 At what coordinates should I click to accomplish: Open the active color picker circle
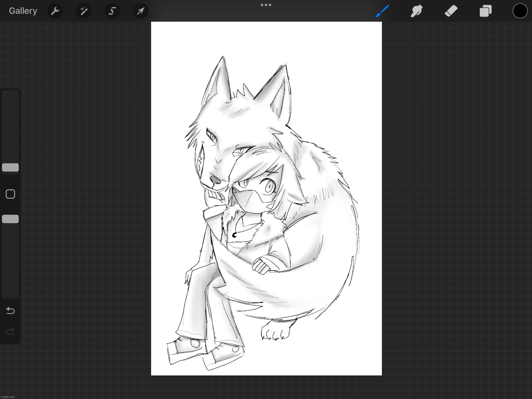(520, 11)
